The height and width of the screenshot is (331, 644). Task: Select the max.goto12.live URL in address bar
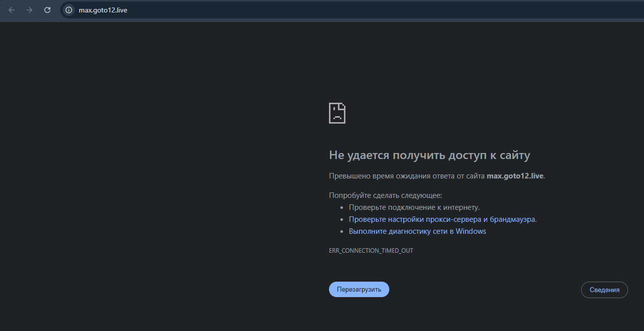pyautogui.click(x=103, y=10)
